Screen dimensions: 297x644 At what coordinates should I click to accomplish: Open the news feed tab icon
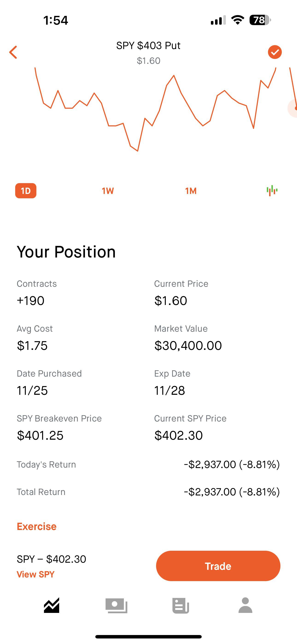[181, 605]
